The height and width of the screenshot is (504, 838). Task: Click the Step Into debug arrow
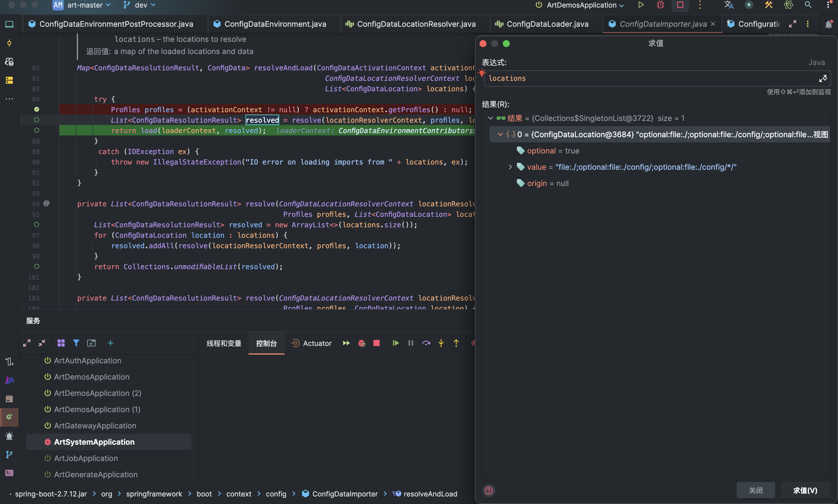click(x=441, y=343)
